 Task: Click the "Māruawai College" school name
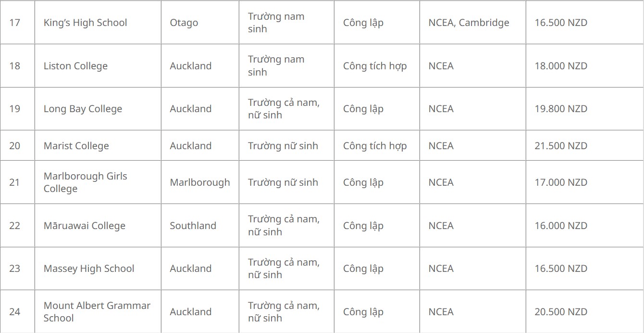pyautogui.click(x=85, y=226)
